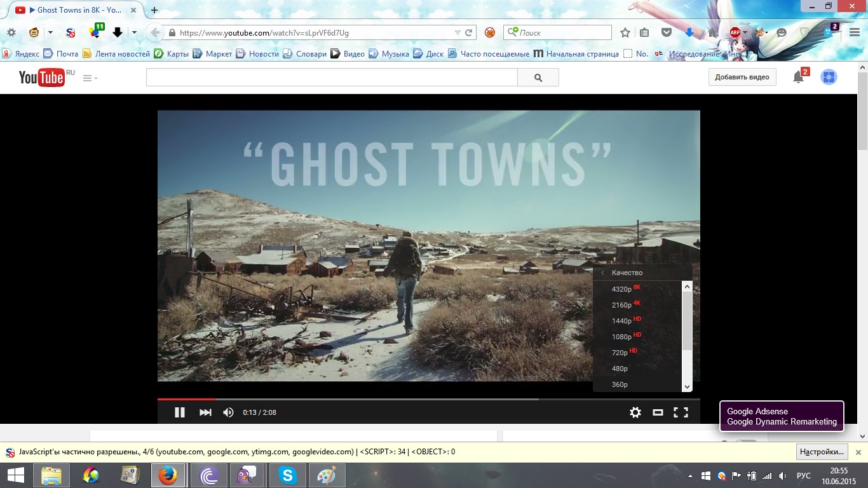Switch the РУС input language
Screen dimensions: 868x488
803,475
